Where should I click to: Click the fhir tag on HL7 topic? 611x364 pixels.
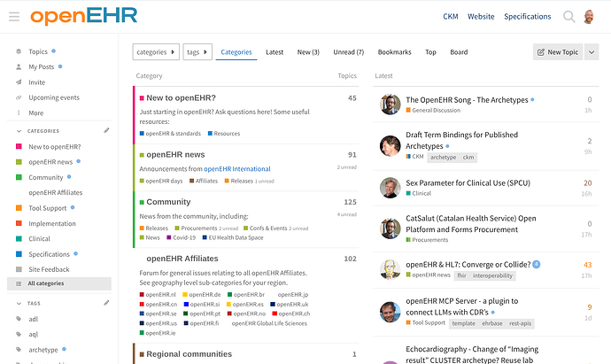[461, 275]
